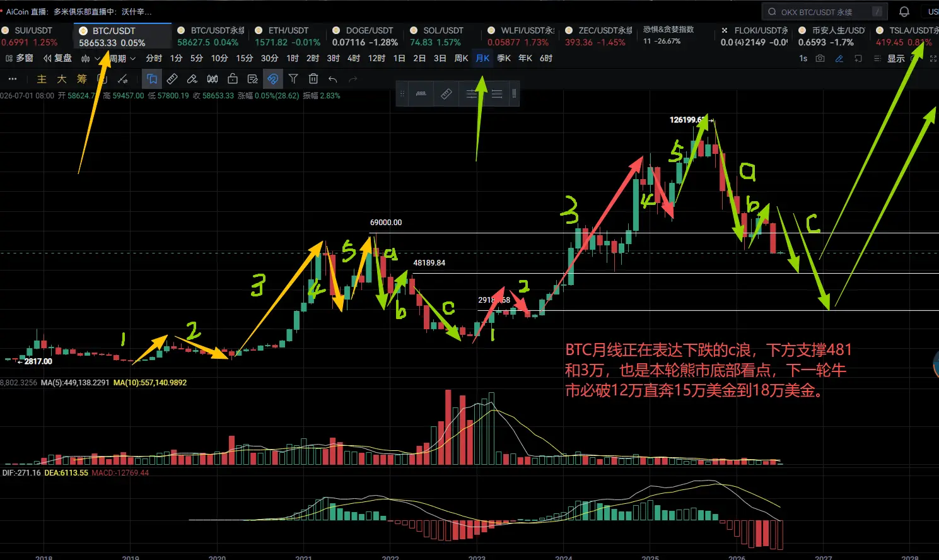The height and width of the screenshot is (560, 939).
Task: Select the 季K quarterly timeframe
Action: pos(504,58)
